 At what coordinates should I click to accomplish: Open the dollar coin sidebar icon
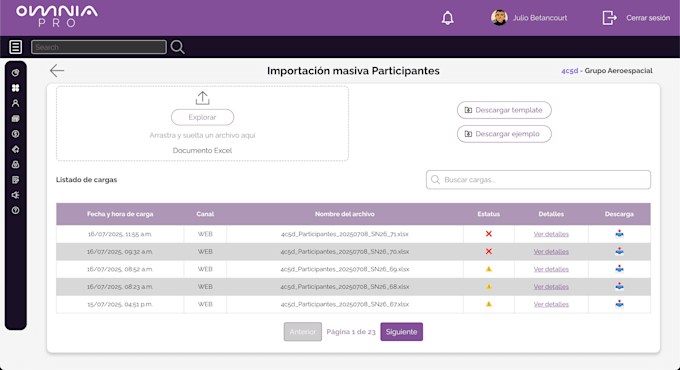[x=16, y=134]
